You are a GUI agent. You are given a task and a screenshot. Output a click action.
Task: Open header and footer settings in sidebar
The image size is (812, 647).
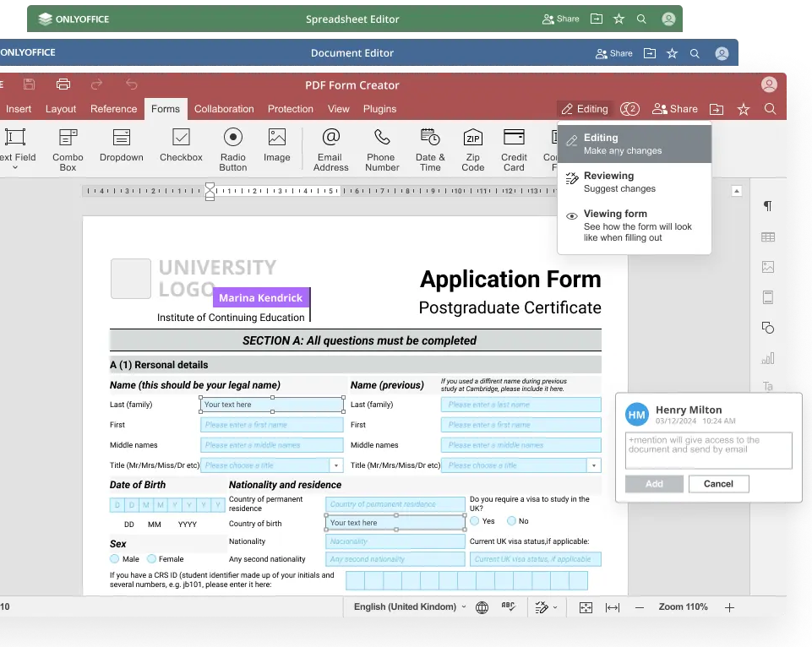[768, 297]
